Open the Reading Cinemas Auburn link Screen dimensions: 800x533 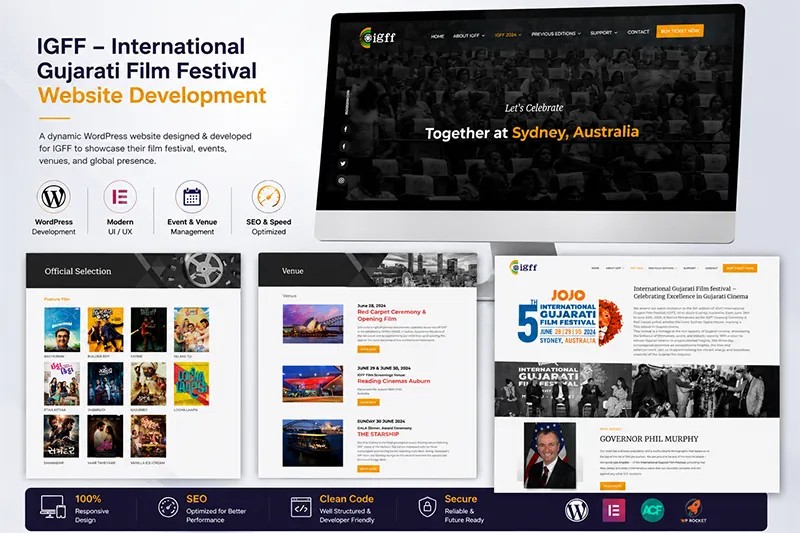tap(393, 381)
